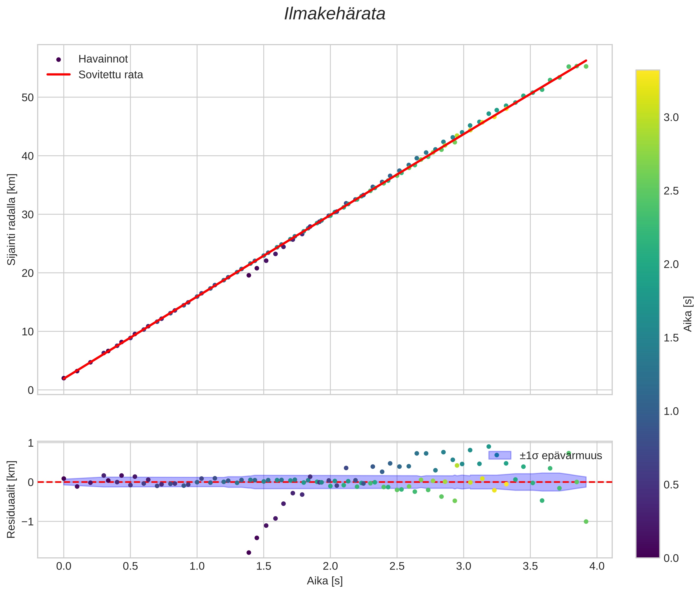Click the Sovitettu rata legend label
The image size is (700, 593).
111,75
